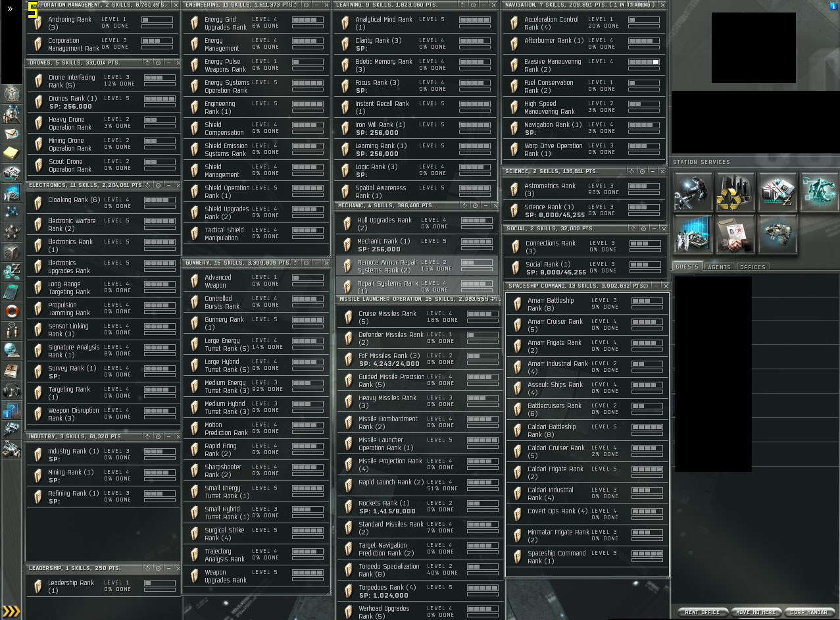Click the lifebuoy help sidebar icon
The image size is (840, 620).
(12, 311)
